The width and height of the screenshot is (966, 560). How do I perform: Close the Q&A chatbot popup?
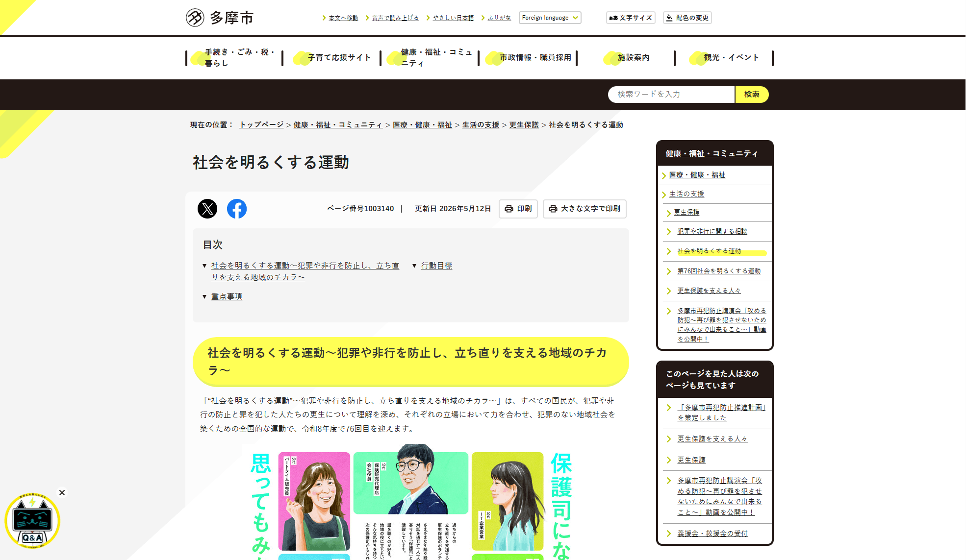coord(62,492)
